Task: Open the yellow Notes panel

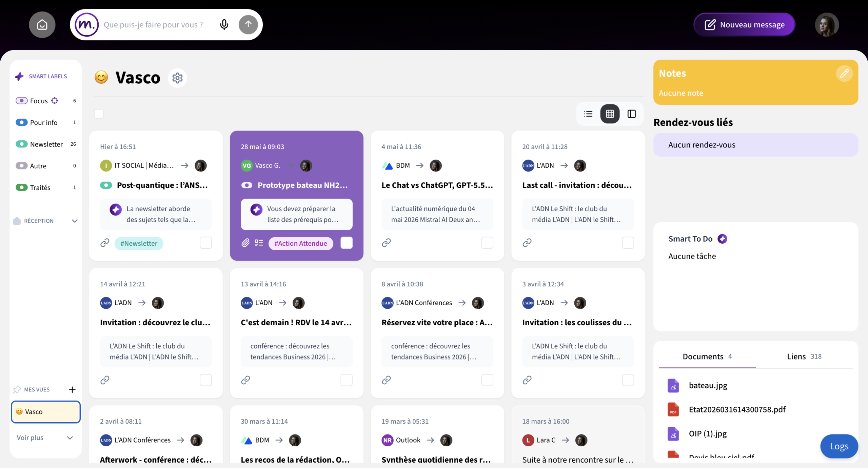Action: [756, 82]
